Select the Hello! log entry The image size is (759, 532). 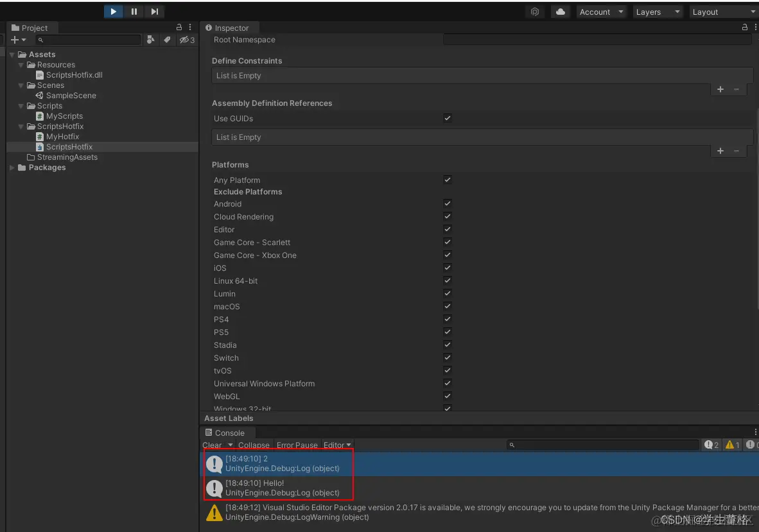479,488
